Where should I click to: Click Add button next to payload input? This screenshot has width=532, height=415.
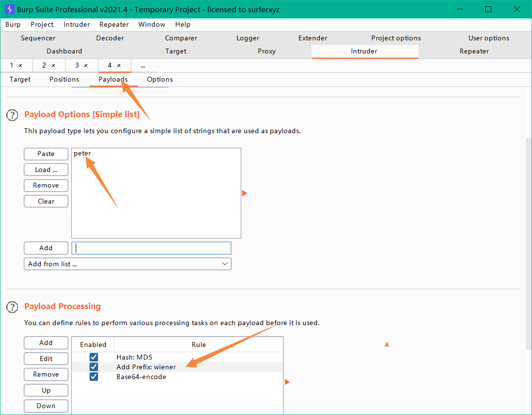[46, 248]
